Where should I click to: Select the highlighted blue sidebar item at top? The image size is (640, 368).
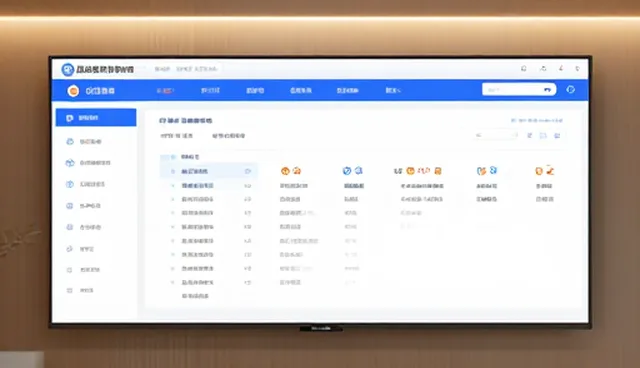pyautogui.click(x=96, y=117)
